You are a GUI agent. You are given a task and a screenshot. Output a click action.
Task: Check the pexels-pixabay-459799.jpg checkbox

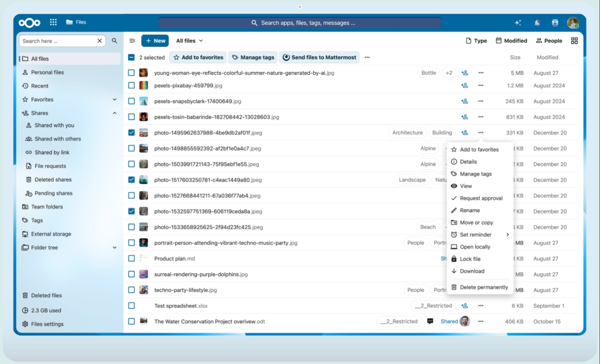131,86
